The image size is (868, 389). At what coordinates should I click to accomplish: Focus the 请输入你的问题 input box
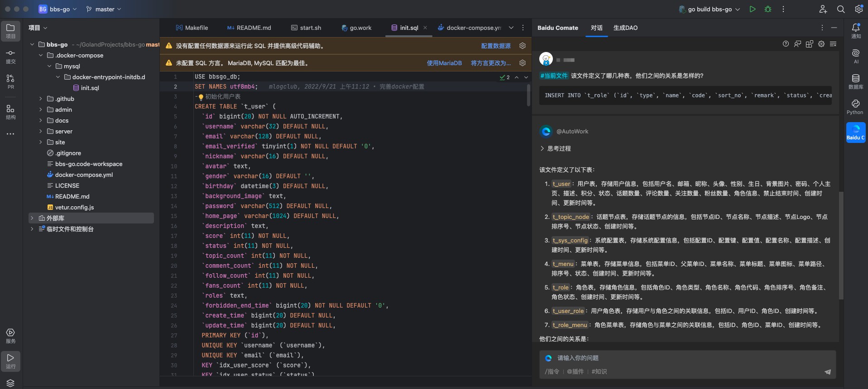pyautogui.click(x=687, y=358)
